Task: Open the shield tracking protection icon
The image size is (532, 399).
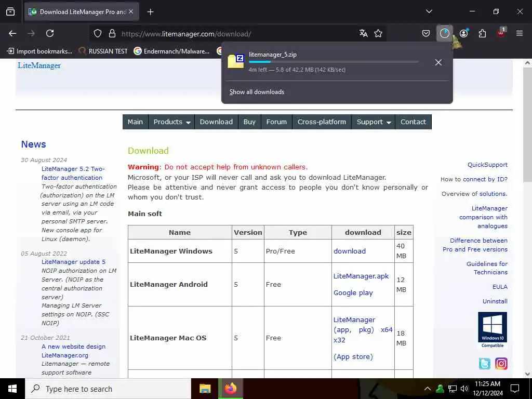Action: (x=98, y=34)
